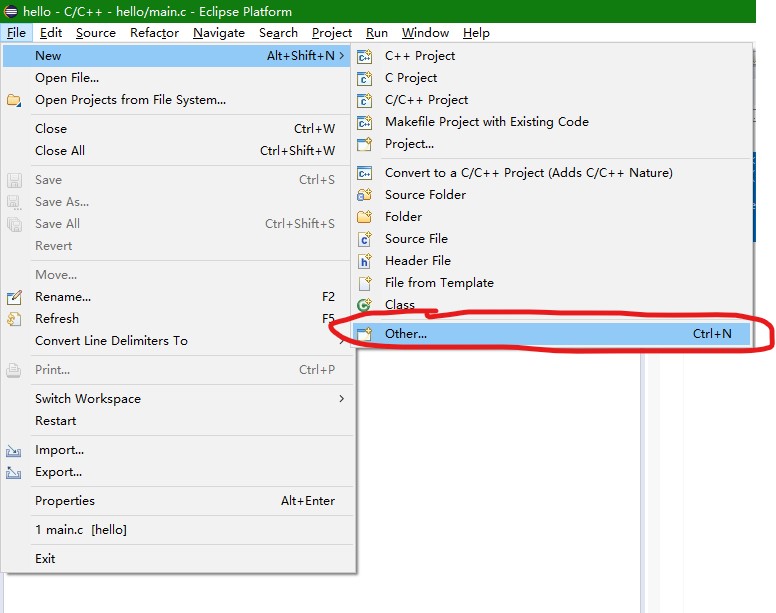Select Close from File menu
Viewport: 776px width, 613px height.
click(178, 129)
